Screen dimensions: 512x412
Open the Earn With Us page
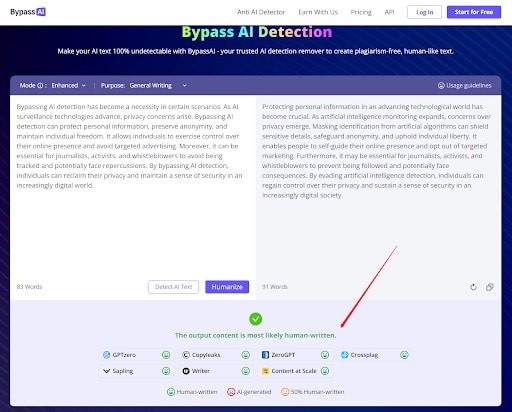click(318, 12)
